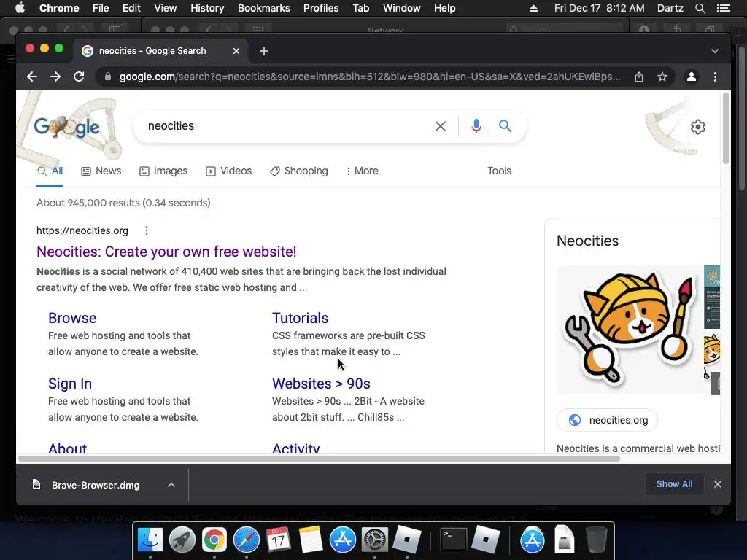The image size is (747, 560).
Task: Go back with the browser back arrow
Action: tap(32, 77)
